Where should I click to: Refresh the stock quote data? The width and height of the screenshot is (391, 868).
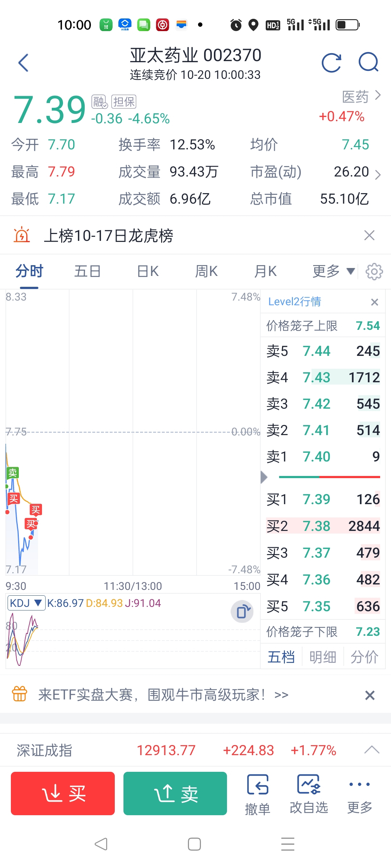[x=331, y=63]
